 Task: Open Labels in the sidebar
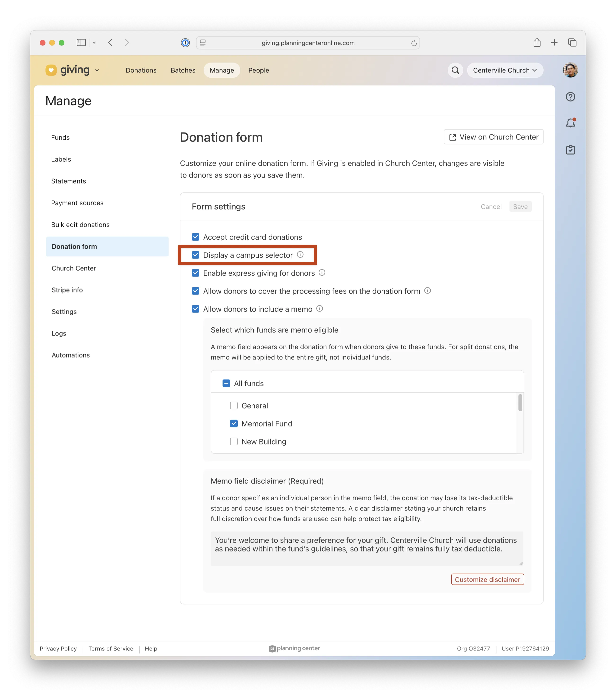(x=61, y=159)
